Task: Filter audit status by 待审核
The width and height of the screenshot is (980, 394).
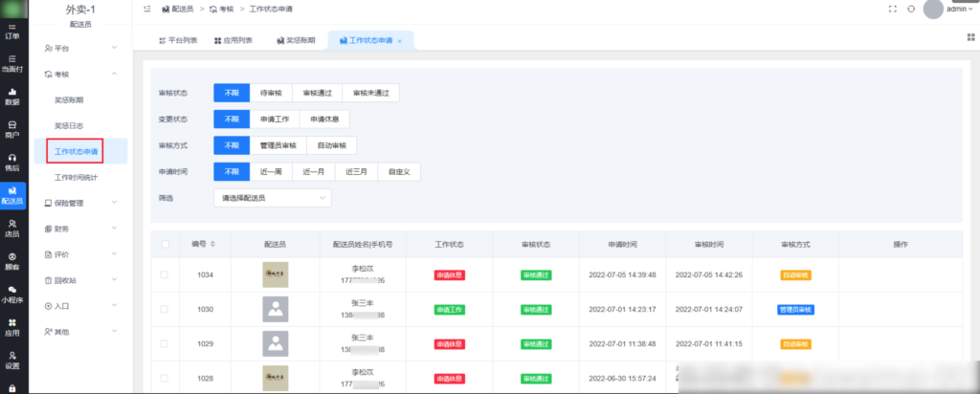Action: 270,93
